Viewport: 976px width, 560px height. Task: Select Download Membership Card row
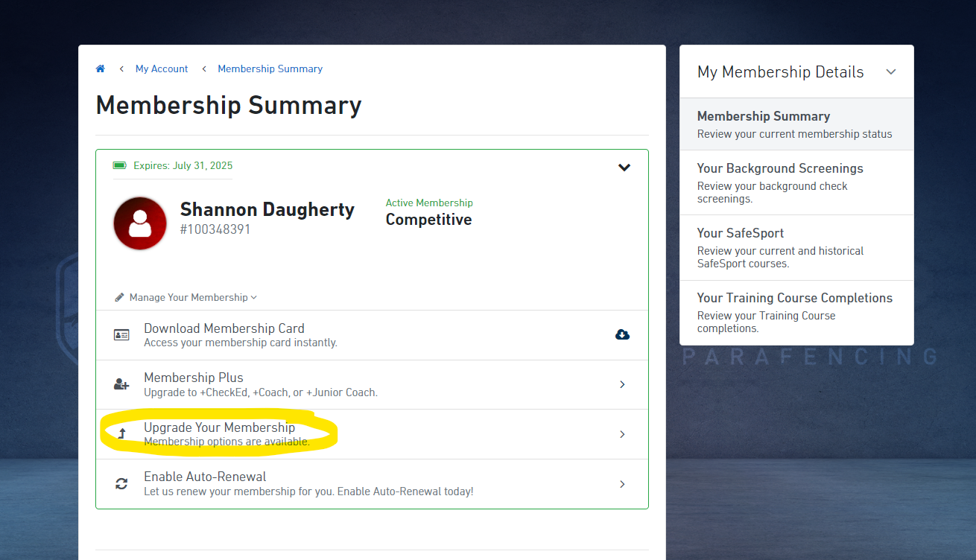point(372,335)
